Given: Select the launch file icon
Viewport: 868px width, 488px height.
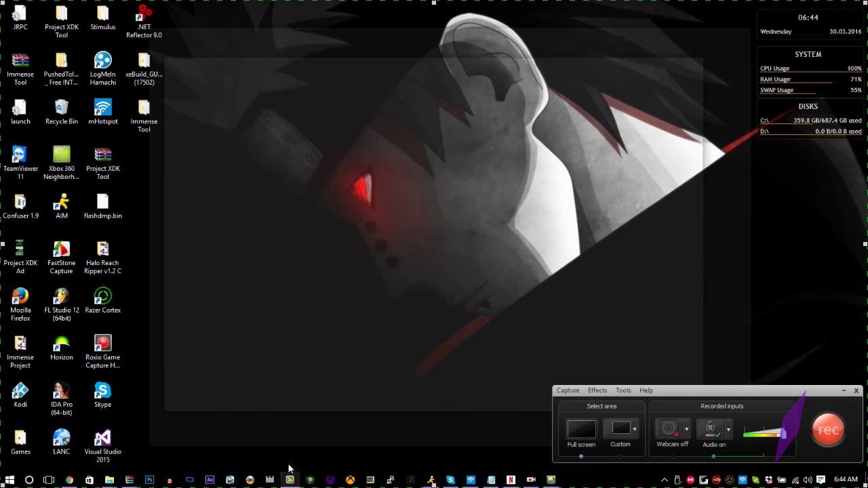Looking at the screenshot, I should pyautogui.click(x=20, y=113).
